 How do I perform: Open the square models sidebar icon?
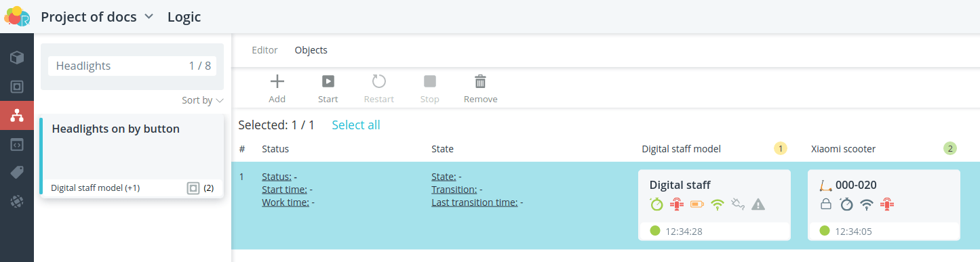17,87
